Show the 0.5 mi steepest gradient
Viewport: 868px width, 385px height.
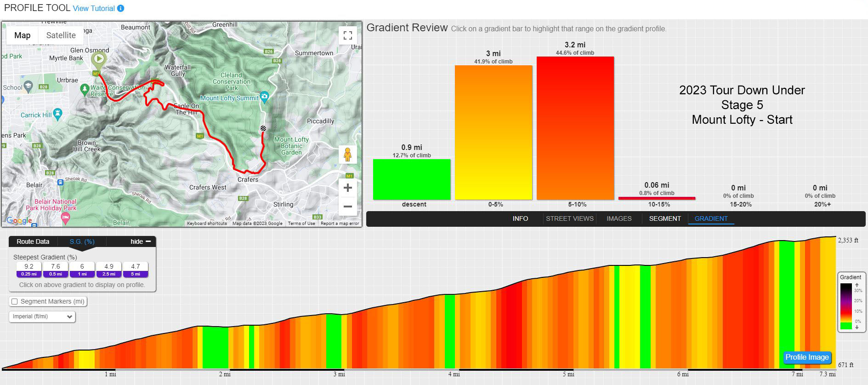(56, 274)
